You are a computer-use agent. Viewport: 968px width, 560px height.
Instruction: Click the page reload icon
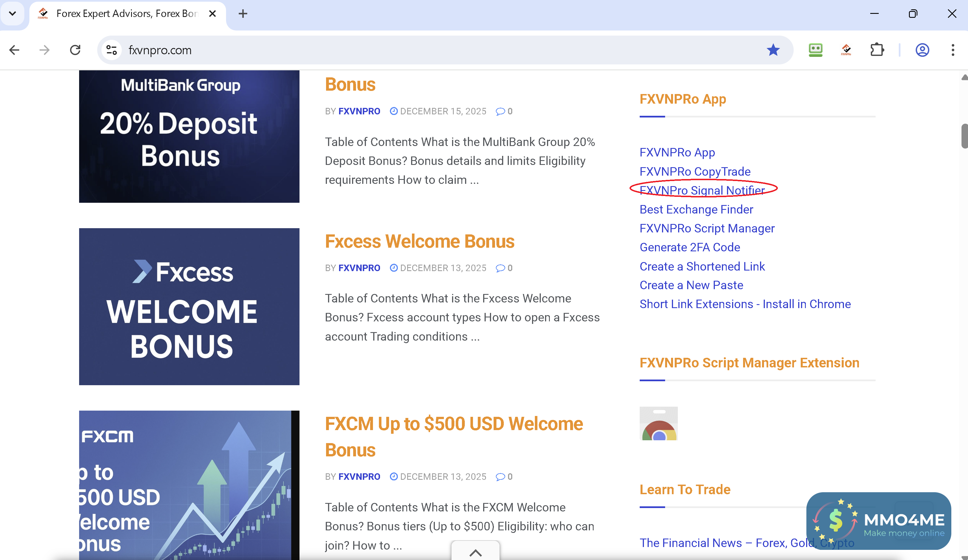[75, 50]
